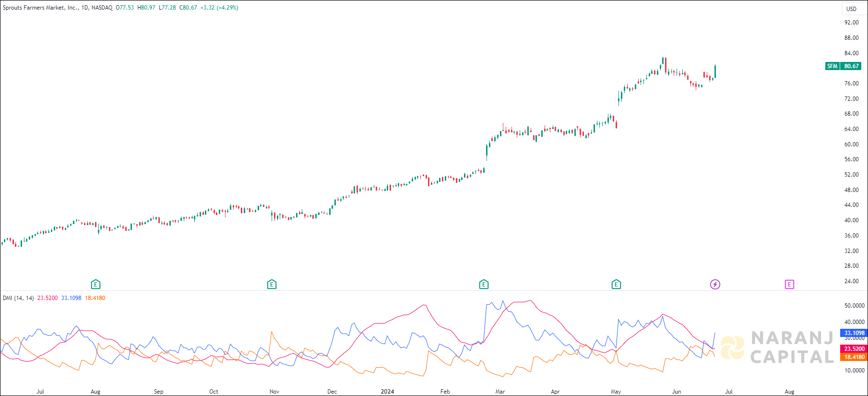Click the Oct label on time axis
The width and height of the screenshot is (868, 396).
[x=214, y=392]
